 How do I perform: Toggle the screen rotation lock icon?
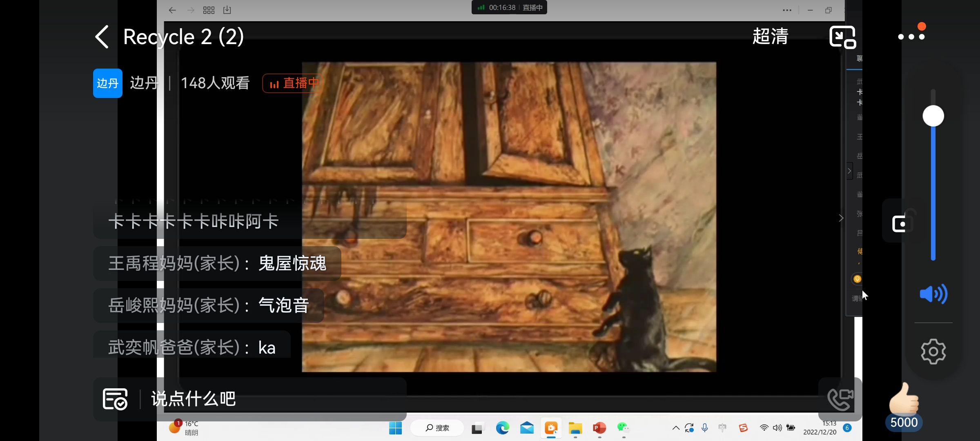coord(902,222)
